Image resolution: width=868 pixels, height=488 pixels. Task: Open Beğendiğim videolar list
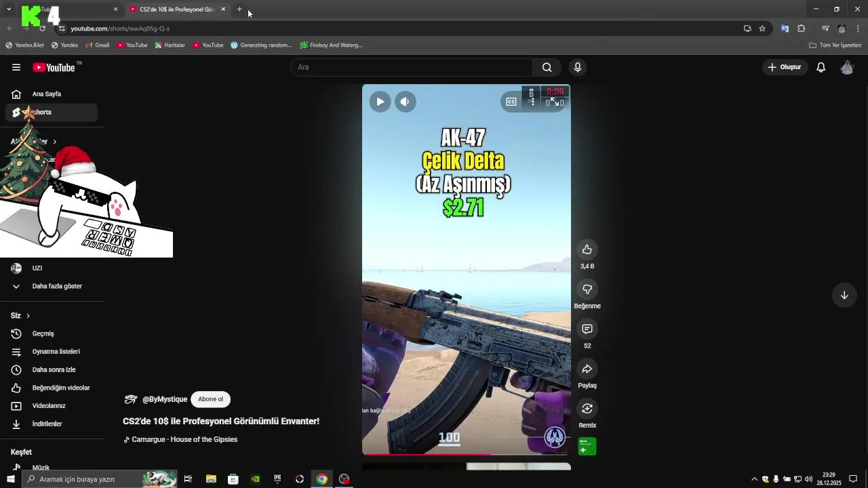coord(52,388)
